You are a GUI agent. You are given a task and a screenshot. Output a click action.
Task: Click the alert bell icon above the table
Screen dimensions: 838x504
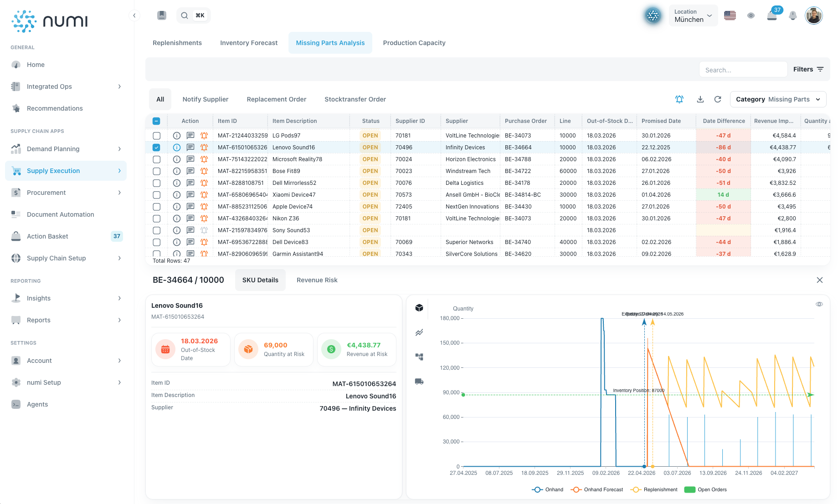tap(679, 99)
